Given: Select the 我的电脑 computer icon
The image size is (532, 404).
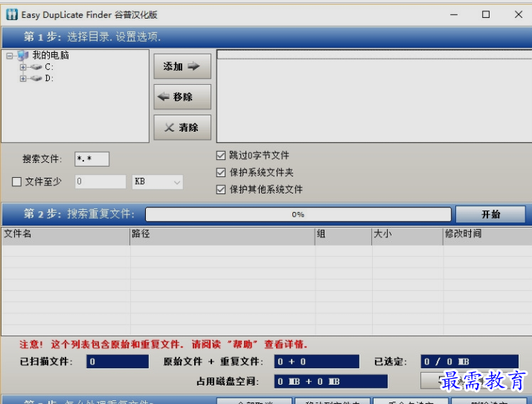Looking at the screenshot, I should (23, 55).
